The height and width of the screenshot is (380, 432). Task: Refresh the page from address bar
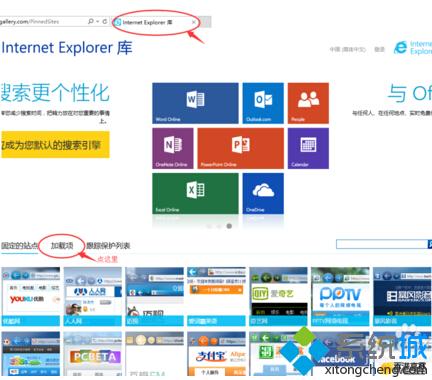click(105, 22)
